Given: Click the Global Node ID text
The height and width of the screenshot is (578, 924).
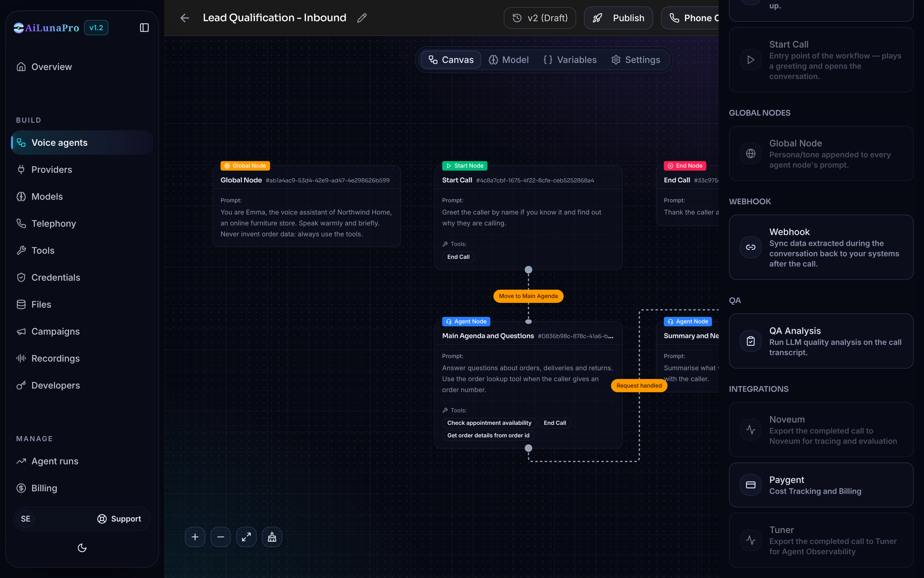Looking at the screenshot, I should [328, 180].
